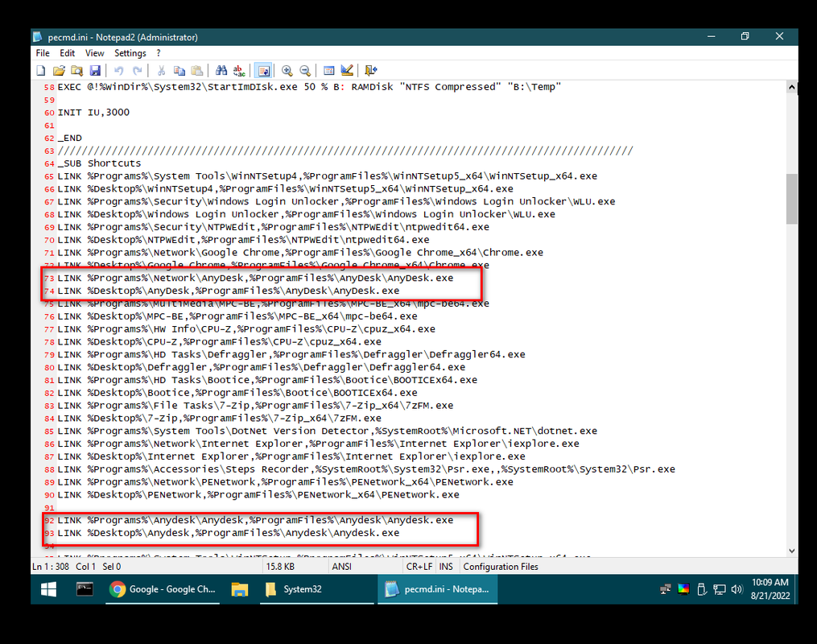Click line 85 DotNet Version Detector entry
817x644 pixels.
point(328,431)
